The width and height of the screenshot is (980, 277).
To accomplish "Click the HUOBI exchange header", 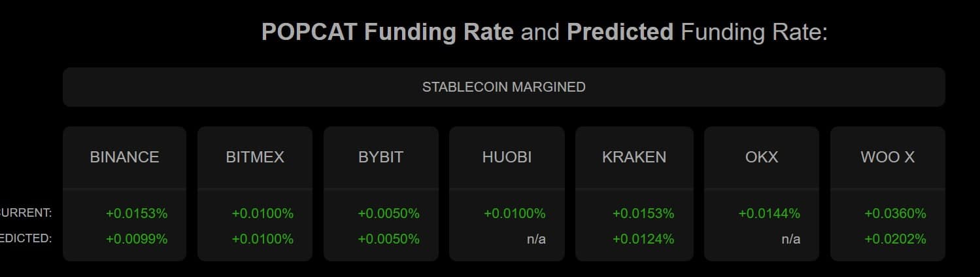I will point(507,157).
